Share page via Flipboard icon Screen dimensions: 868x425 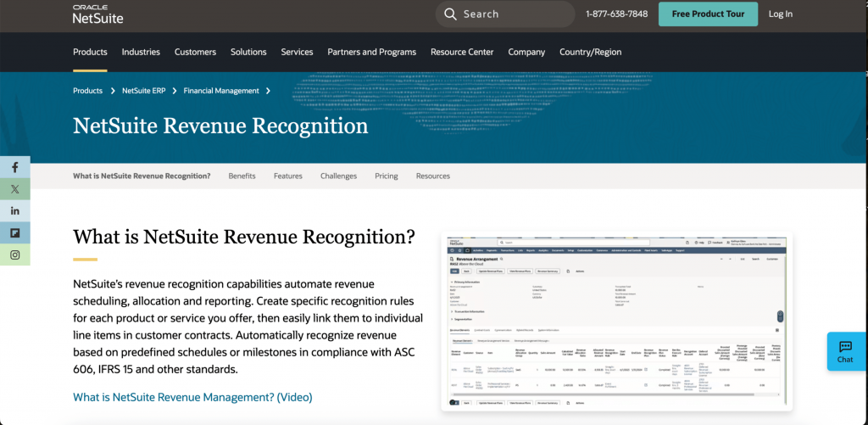point(15,232)
